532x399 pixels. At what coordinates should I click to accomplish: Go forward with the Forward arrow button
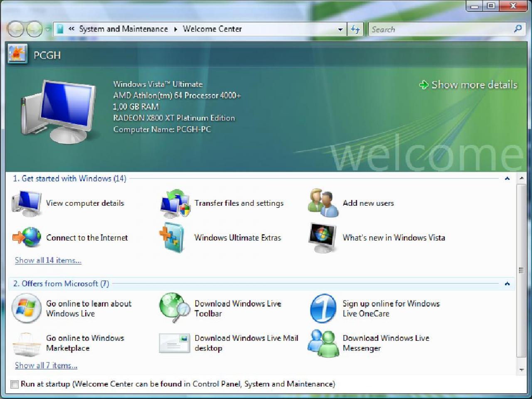34,29
